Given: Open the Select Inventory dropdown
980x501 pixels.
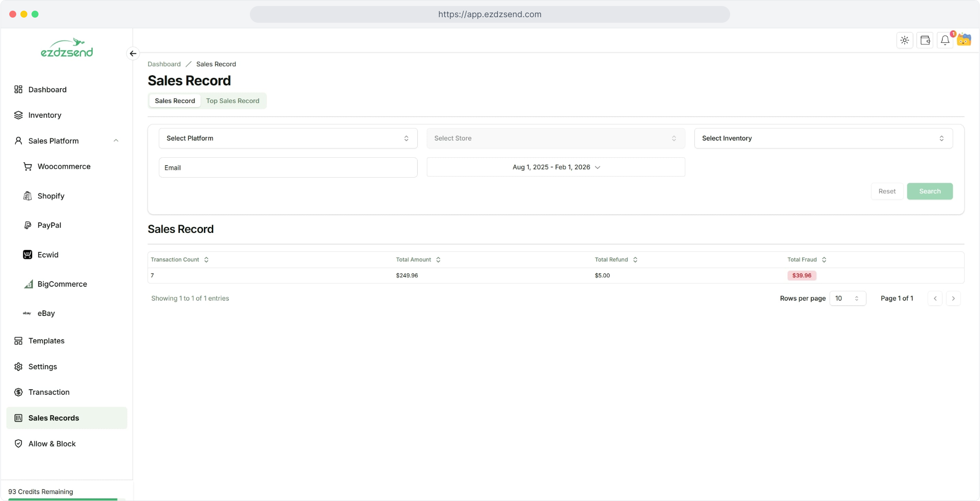Looking at the screenshot, I should (823, 138).
